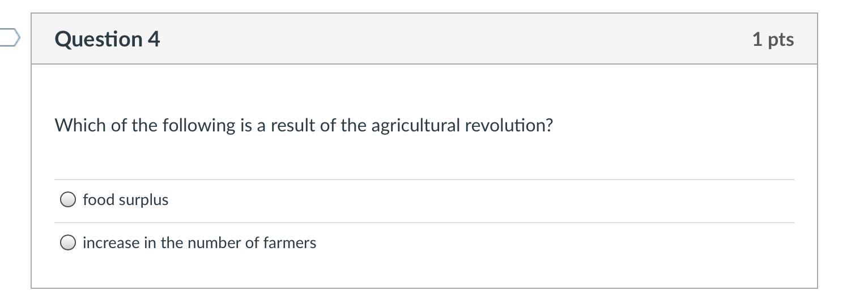Click the agricultural revolution question text
Screen dimensions: 868x307
304,125
